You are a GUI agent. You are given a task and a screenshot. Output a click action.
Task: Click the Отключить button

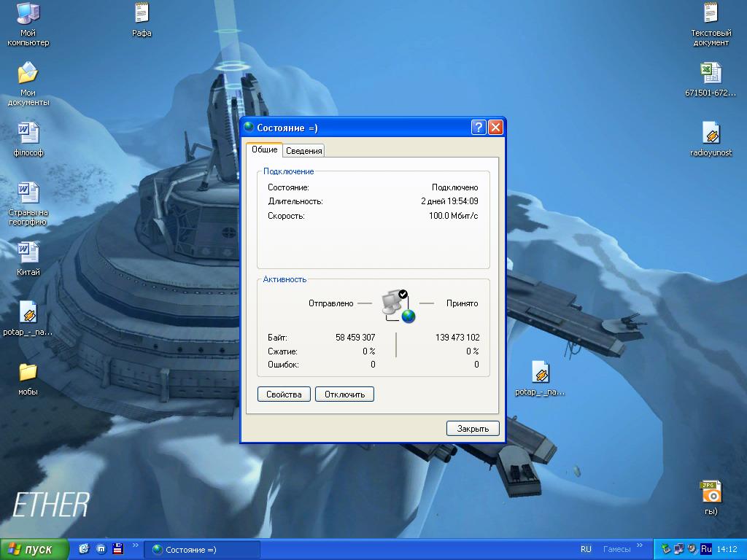(344, 394)
